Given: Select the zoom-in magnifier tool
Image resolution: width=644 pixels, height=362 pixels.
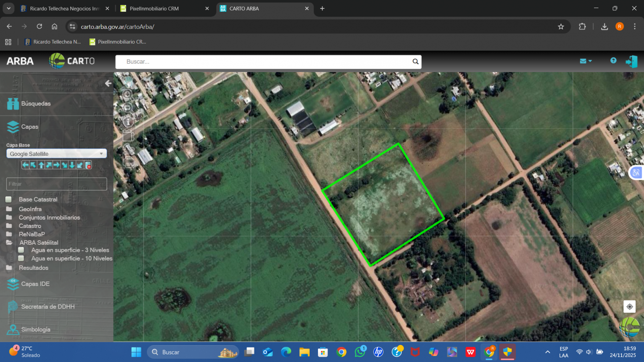Looking at the screenshot, I should point(128,94).
